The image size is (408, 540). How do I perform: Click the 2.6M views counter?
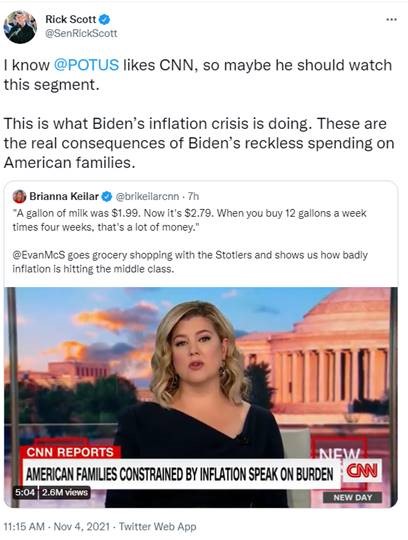click(65, 492)
